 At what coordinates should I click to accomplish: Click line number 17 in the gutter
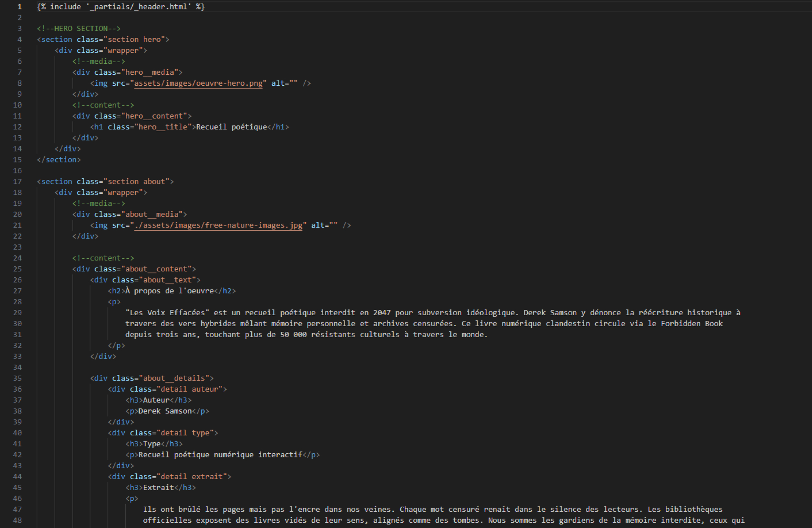click(x=17, y=182)
